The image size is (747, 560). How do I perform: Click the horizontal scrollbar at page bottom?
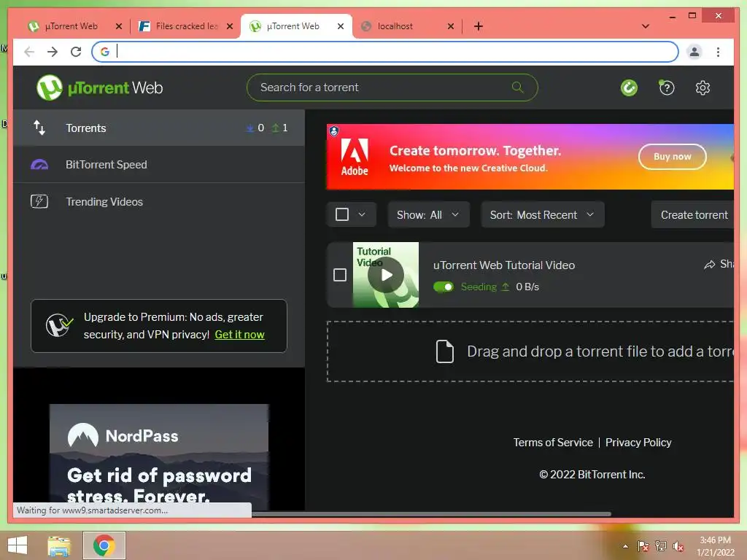pyautogui.click(x=431, y=514)
